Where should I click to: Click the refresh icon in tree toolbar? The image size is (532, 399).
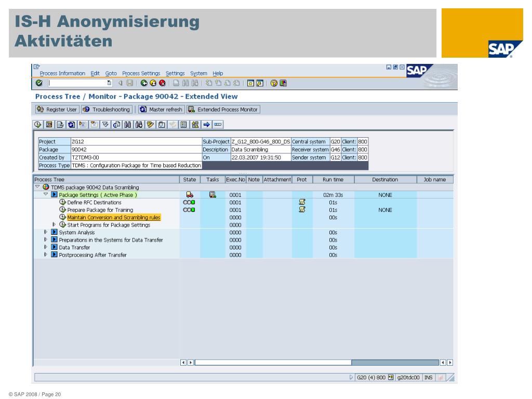[x=71, y=125]
